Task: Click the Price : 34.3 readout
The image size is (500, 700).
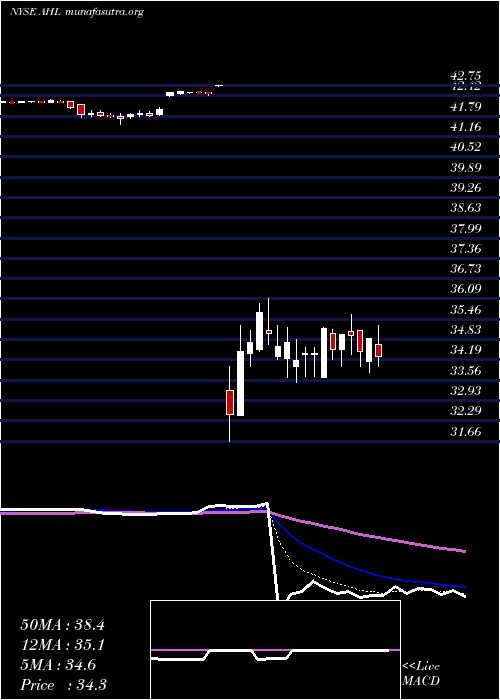Action: [x=63, y=685]
